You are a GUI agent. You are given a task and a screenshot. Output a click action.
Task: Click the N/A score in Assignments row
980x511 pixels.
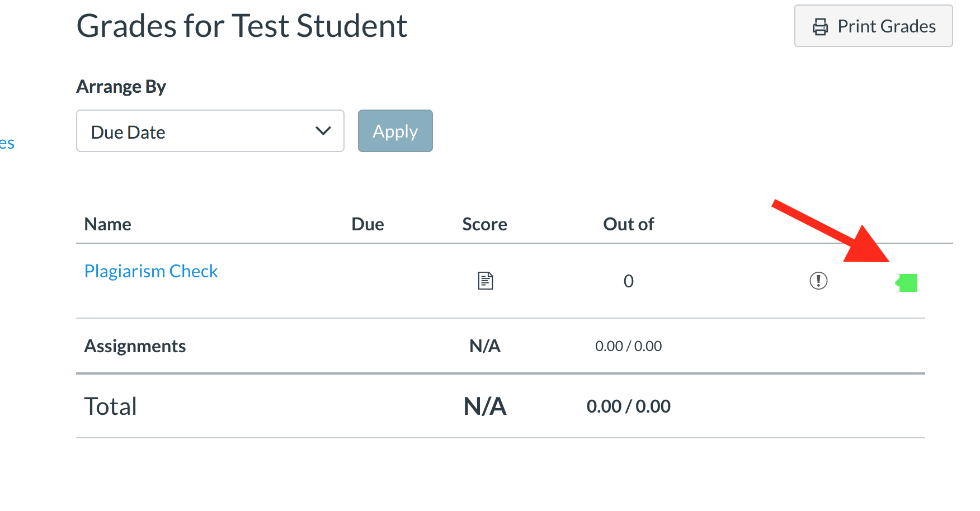(x=484, y=346)
